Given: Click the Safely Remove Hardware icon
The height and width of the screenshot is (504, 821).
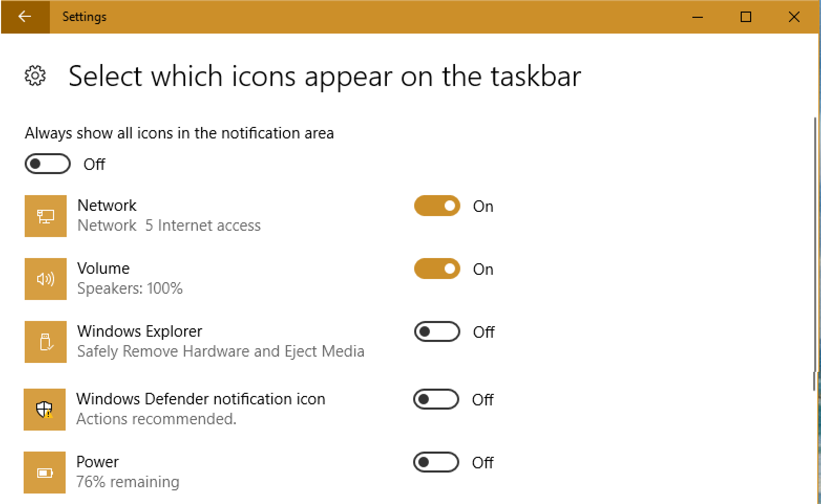Looking at the screenshot, I should pyautogui.click(x=46, y=342).
